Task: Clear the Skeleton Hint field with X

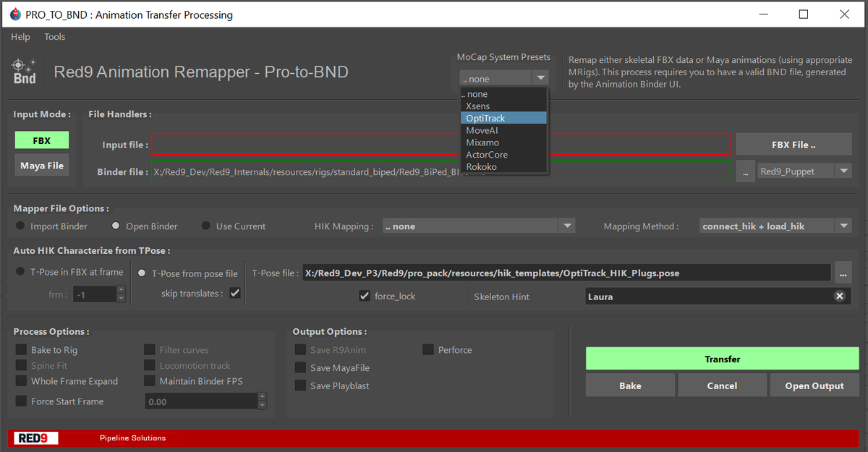Action: click(839, 296)
